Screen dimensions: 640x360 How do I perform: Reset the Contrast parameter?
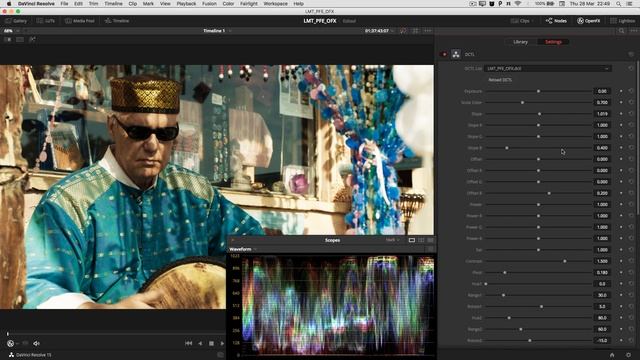[631, 261]
